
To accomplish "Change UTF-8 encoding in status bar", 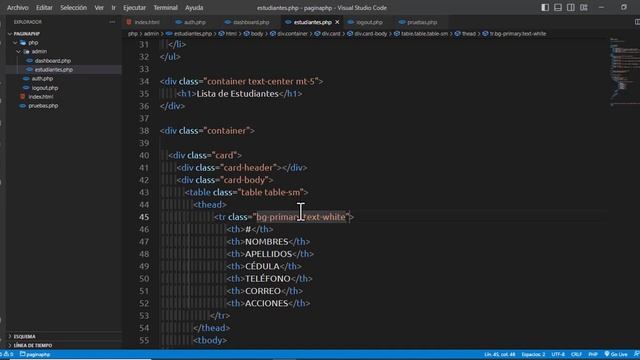I will pyautogui.click(x=558, y=354).
